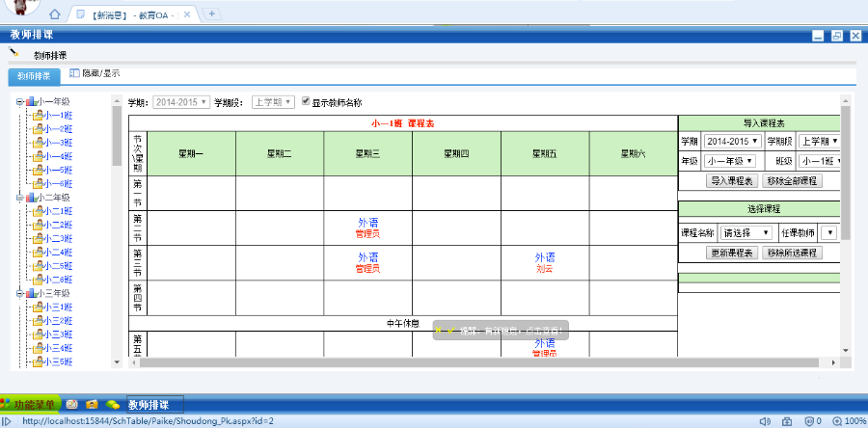Click the 隐藏/显示 panel toggle icon

pos(74,73)
